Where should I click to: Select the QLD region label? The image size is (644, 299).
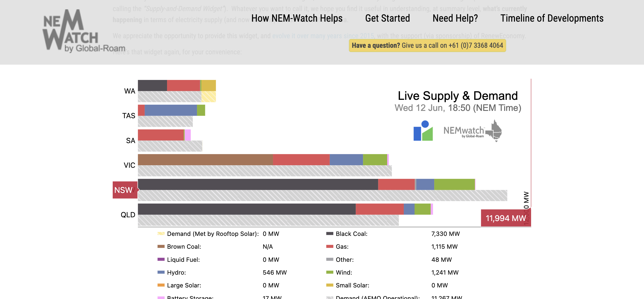128,215
